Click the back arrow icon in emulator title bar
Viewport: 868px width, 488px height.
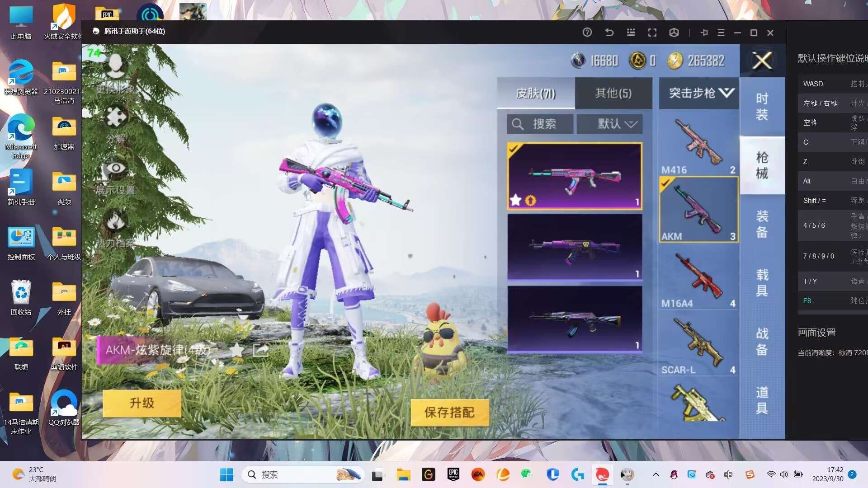pos(609,33)
